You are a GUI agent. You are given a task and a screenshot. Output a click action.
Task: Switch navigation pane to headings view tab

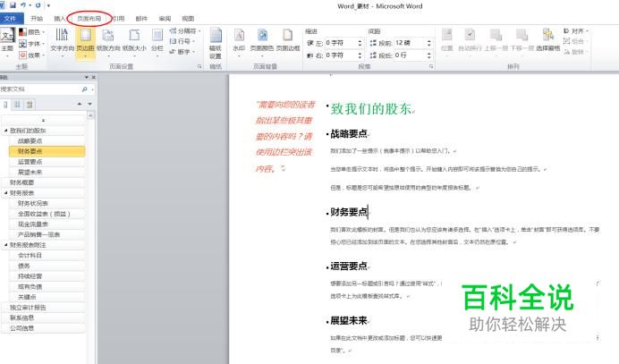point(4,105)
